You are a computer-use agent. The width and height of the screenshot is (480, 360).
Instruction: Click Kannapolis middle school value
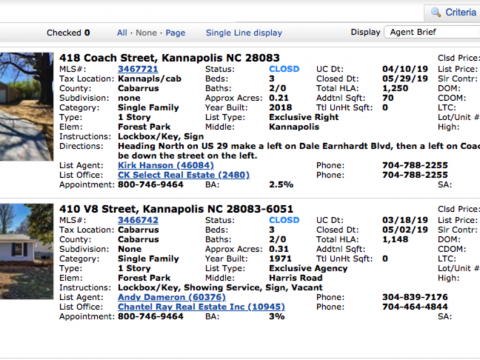pos(294,127)
